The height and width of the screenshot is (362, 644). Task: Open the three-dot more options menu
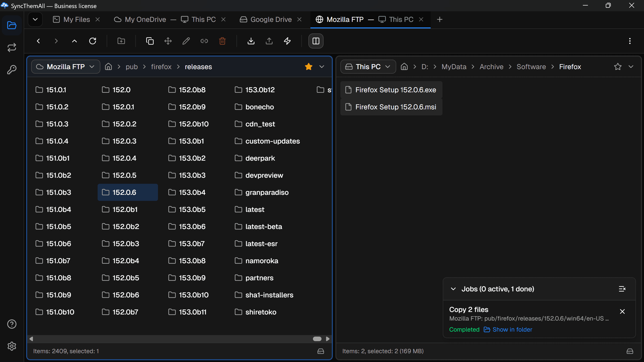pyautogui.click(x=630, y=41)
